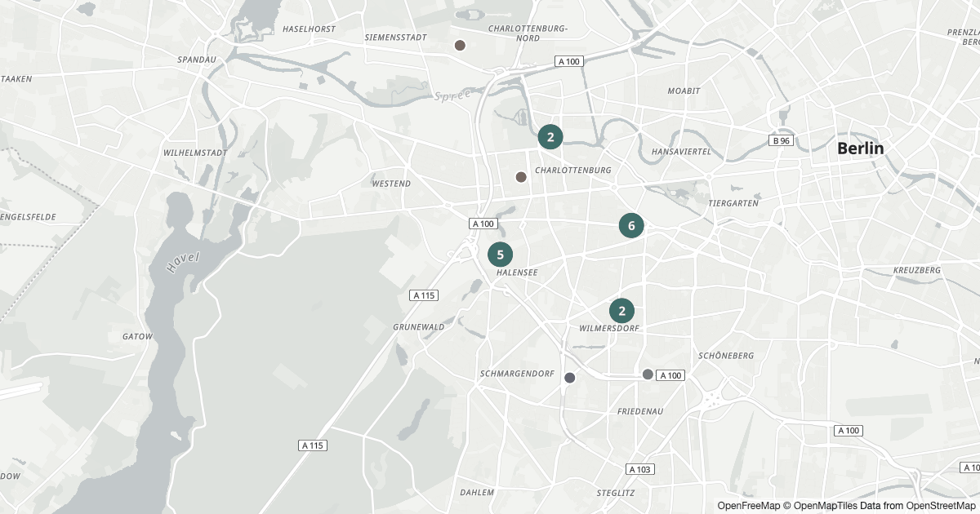Screen dimensions: 980x514
Task: Open the OpenFreeMap attribution link
Action: 751,506
